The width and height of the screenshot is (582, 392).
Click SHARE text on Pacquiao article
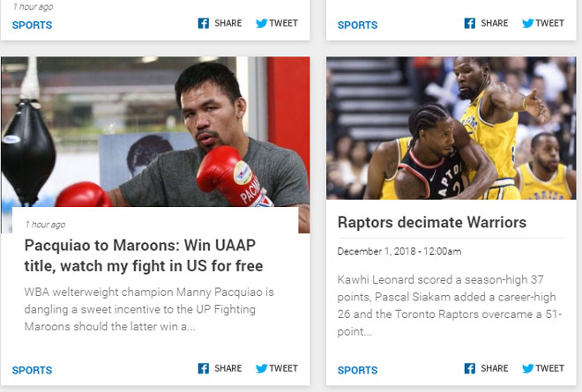[x=228, y=368]
